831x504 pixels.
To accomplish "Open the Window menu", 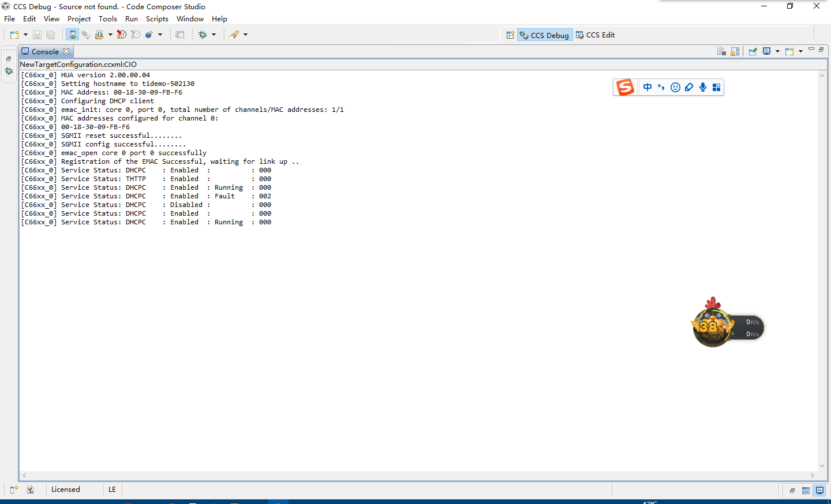I will click(x=190, y=19).
